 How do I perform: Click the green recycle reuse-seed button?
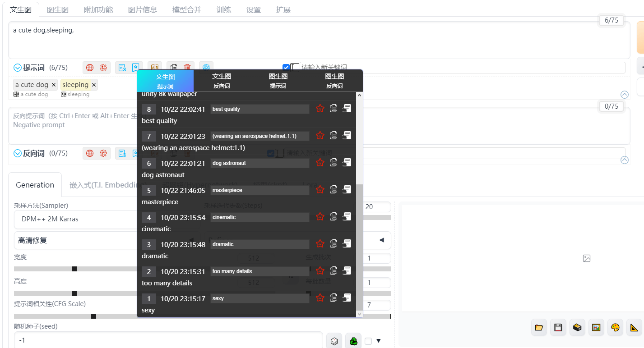pyautogui.click(x=353, y=341)
